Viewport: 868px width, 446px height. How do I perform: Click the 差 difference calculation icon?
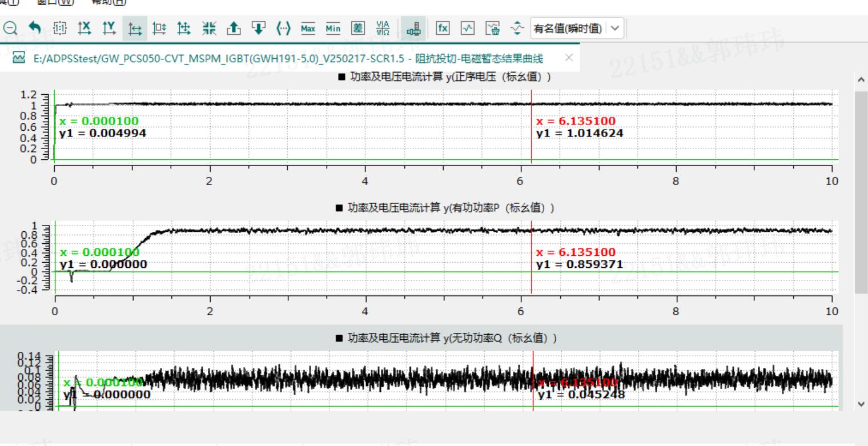tap(358, 28)
